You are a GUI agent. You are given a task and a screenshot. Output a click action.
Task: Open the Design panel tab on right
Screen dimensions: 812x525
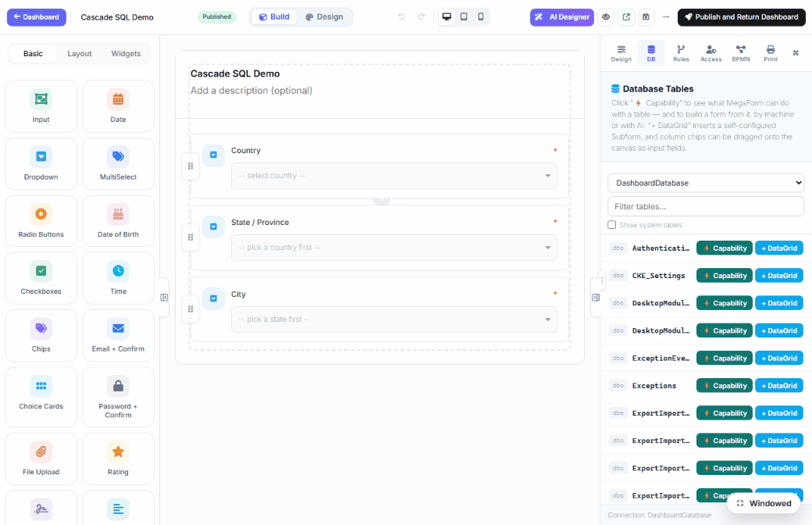tap(621, 53)
